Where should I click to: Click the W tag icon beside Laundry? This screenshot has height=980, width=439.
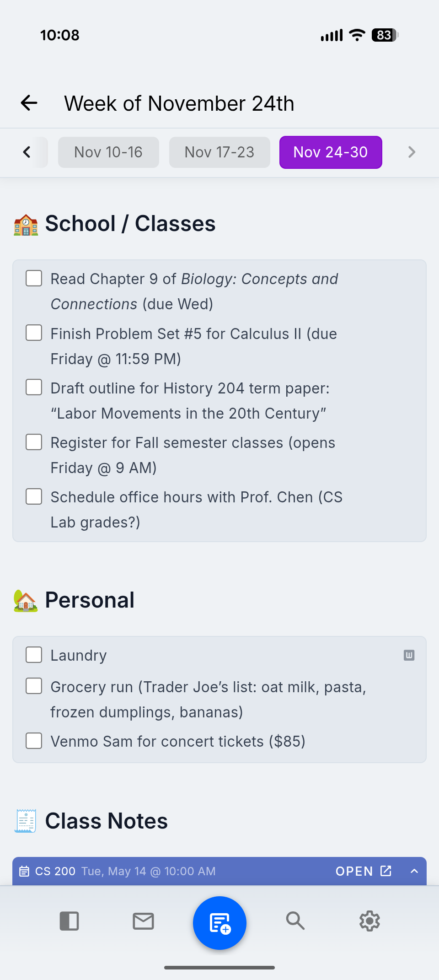[x=409, y=655]
